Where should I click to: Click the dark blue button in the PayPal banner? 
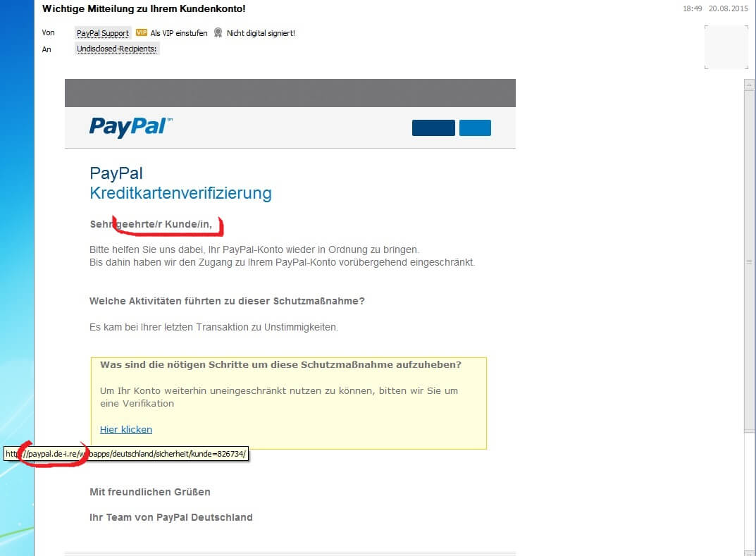[x=433, y=128]
